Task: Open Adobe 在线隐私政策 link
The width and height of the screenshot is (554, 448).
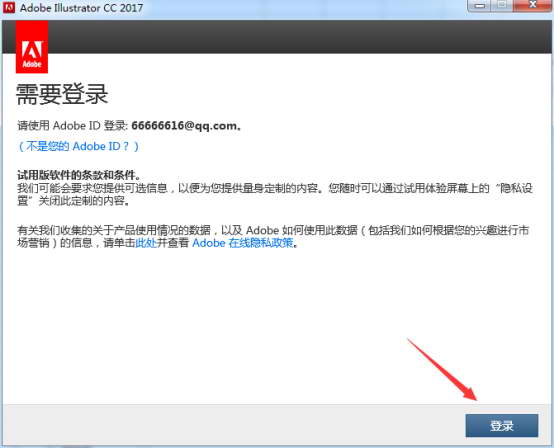Action: (x=243, y=243)
